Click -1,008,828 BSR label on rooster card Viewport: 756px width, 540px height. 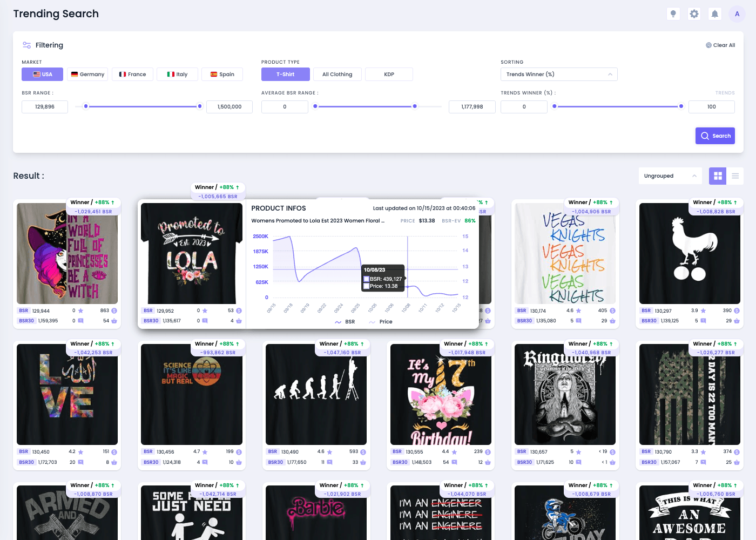[715, 212]
